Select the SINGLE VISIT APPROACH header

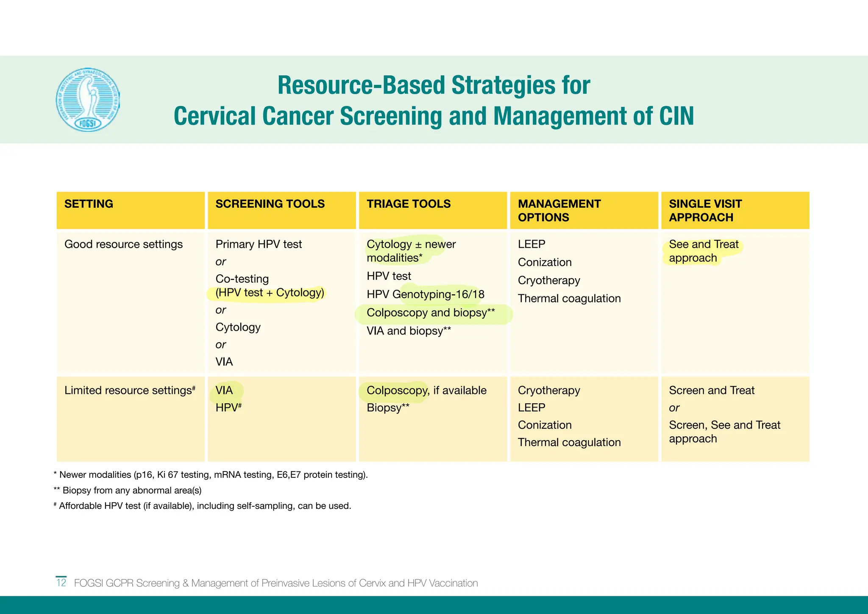point(705,210)
